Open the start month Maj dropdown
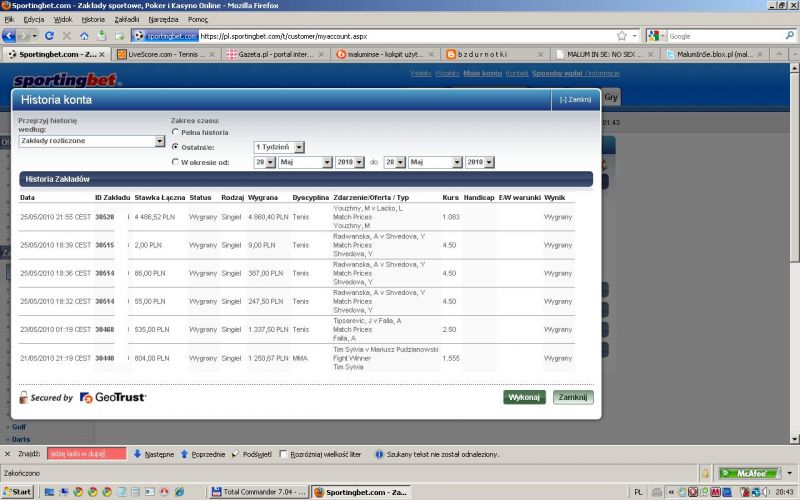The image size is (800, 500). coord(305,162)
